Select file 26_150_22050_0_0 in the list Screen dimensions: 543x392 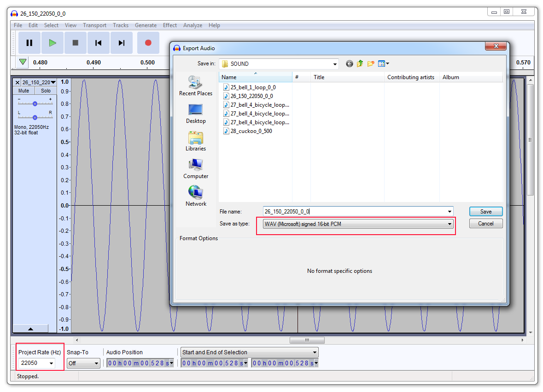(248, 96)
